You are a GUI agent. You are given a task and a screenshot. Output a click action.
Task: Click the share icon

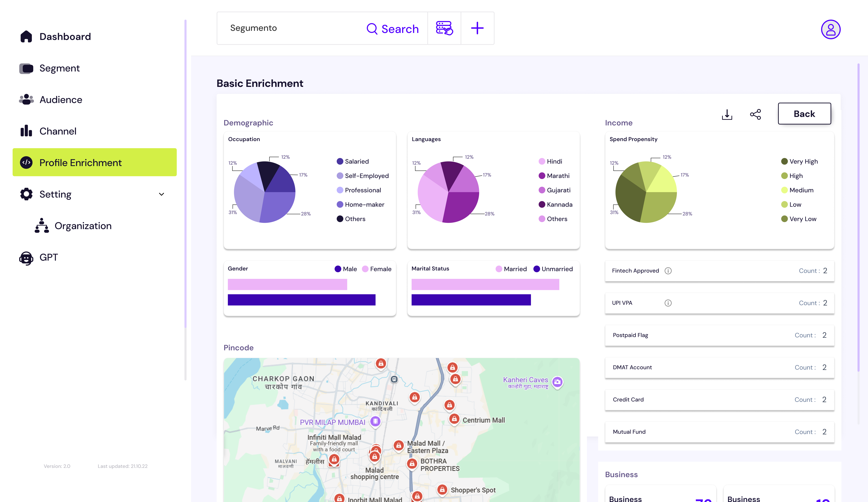755,115
